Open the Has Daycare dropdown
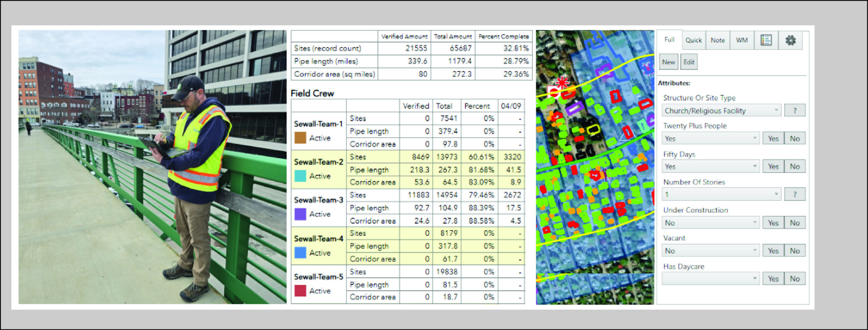Screen dimensions: 868x330 click(x=710, y=279)
